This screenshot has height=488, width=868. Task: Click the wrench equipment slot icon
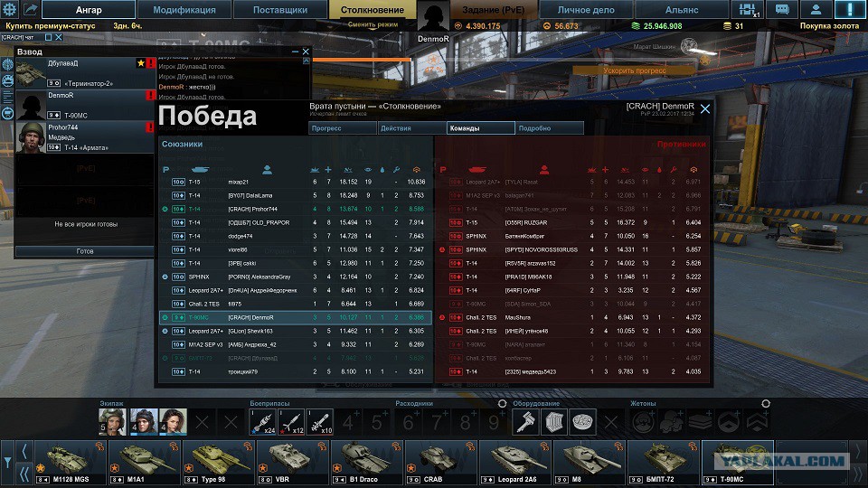tap(525, 422)
